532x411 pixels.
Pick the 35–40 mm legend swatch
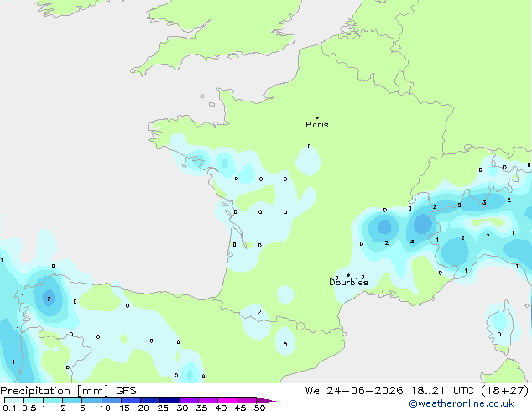click(208, 400)
